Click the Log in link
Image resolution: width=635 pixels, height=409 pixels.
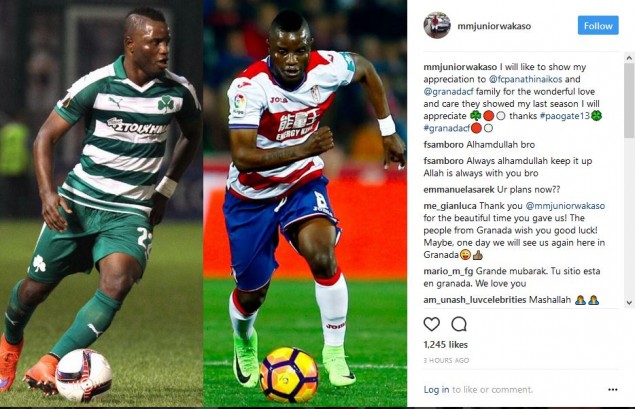pos(436,390)
